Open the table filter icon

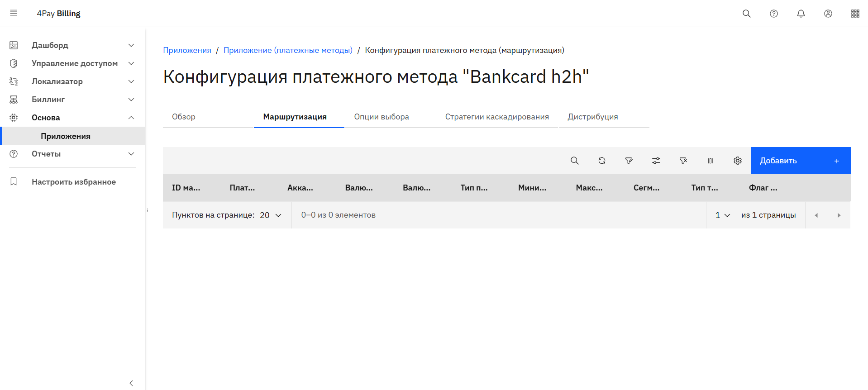pos(629,161)
